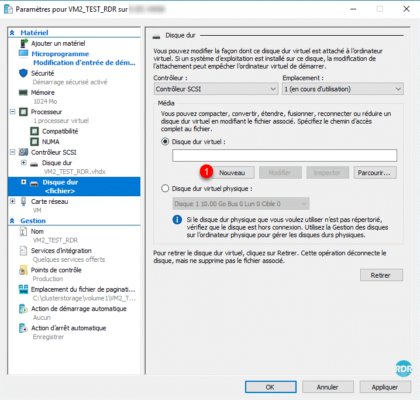Select the Compatibilité entry

click(x=60, y=131)
